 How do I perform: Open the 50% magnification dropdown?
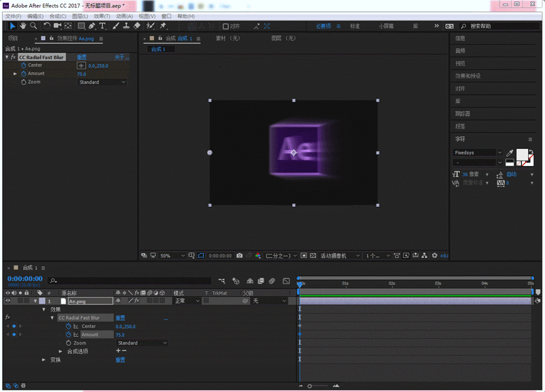172,256
